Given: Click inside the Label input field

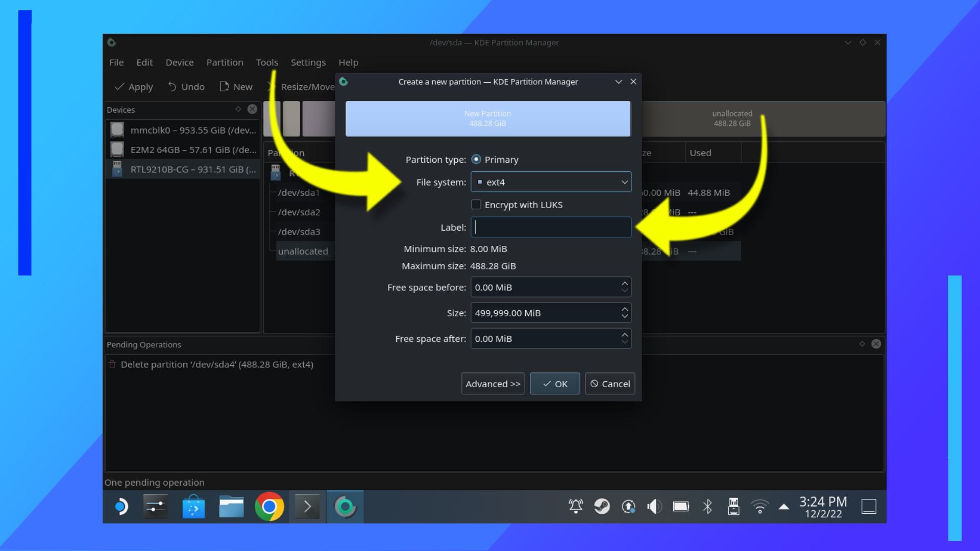Looking at the screenshot, I should click(x=550, y=227).
